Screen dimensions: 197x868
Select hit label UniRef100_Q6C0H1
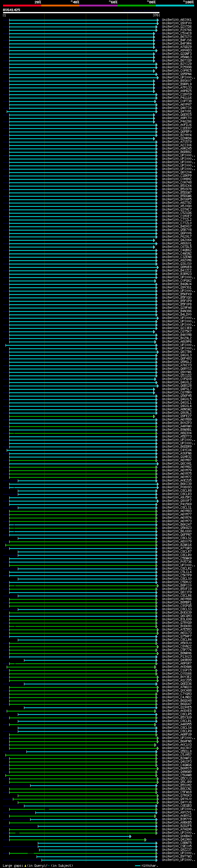coord(177,464)
